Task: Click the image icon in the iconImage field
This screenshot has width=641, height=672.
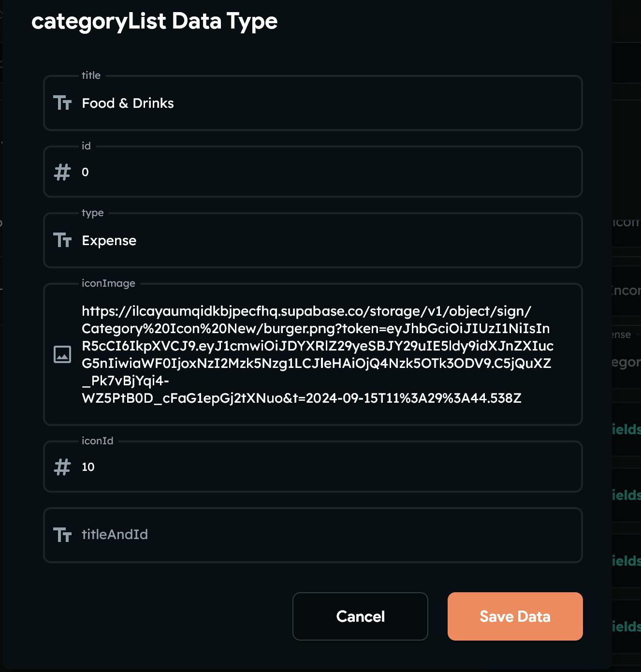Action: click(x=62, y=354)
